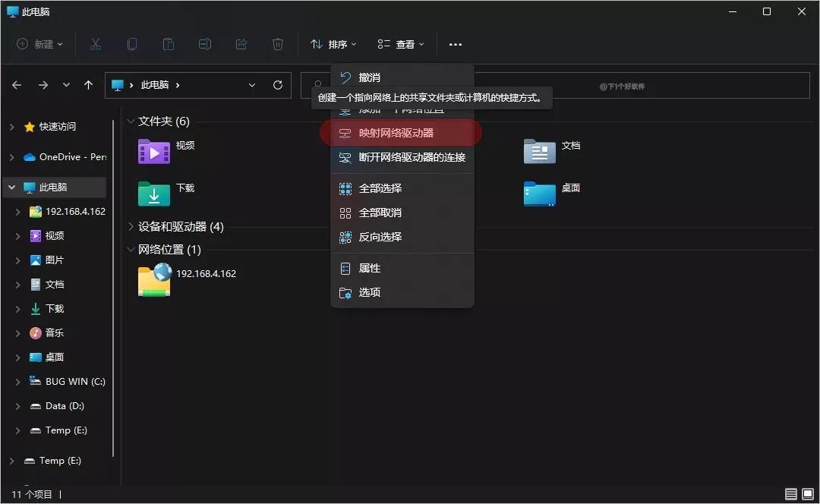This screenshot has width=820, height=504.
Task: Open the 下载 folder in main pane
Action: tap(153, 194)
